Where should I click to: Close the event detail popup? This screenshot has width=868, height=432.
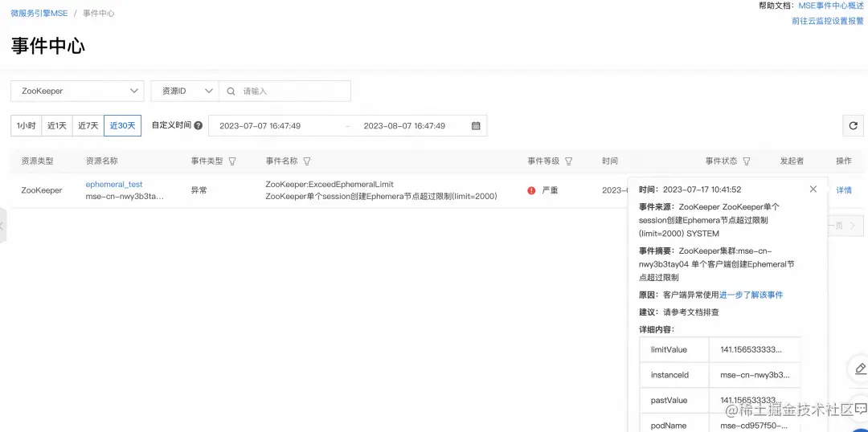[x=813, y=190]
